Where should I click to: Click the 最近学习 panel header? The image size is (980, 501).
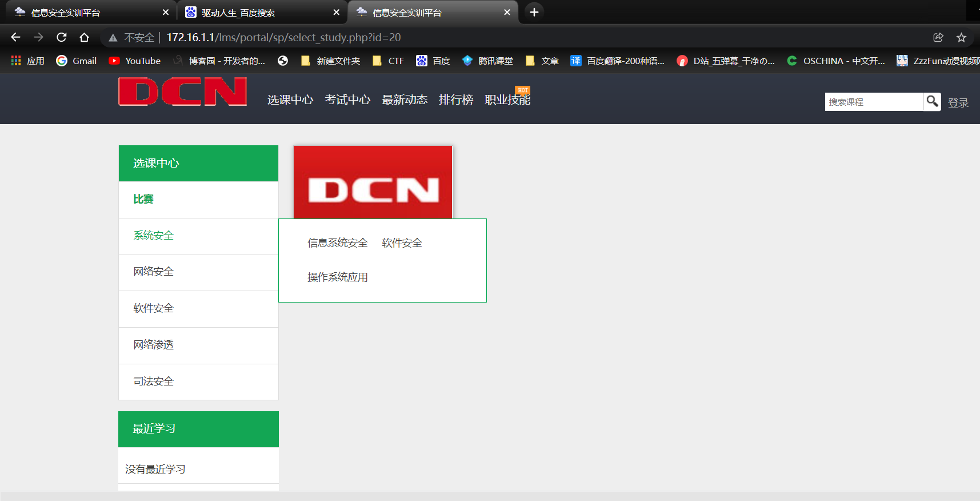[x=198, y=429]
